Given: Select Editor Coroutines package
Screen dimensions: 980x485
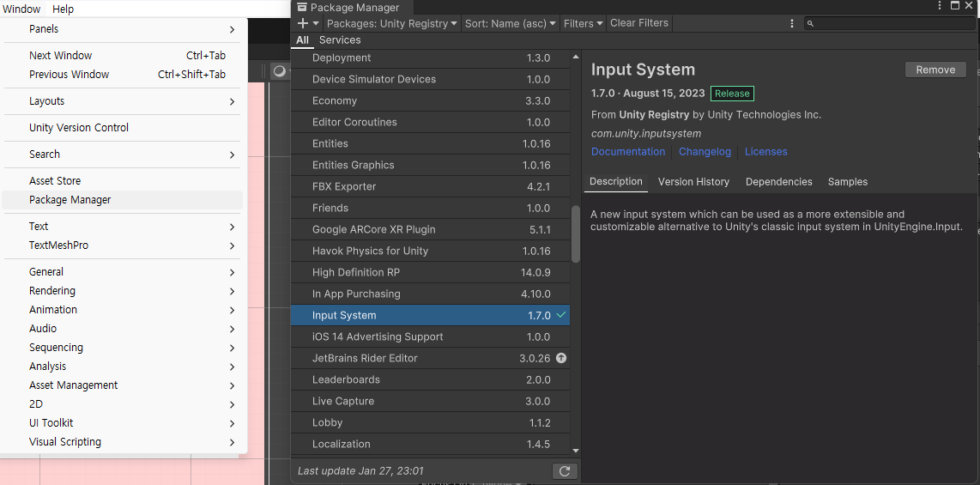Looking at the screenshot, I should click(x=431, y=122).
